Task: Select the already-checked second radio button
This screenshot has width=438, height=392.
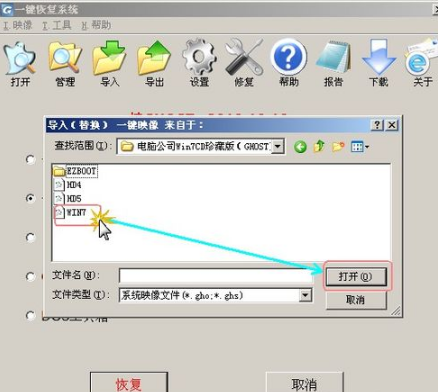Action: [30, 198]
